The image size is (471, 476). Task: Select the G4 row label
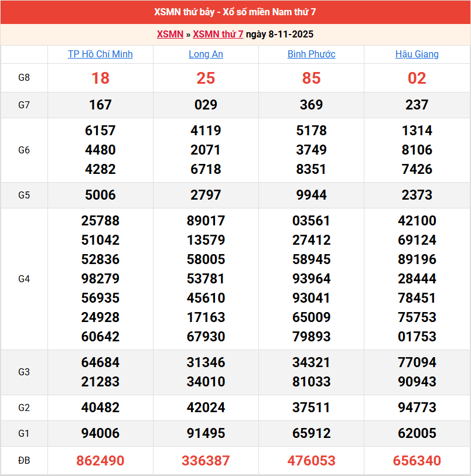click(24, 279)
